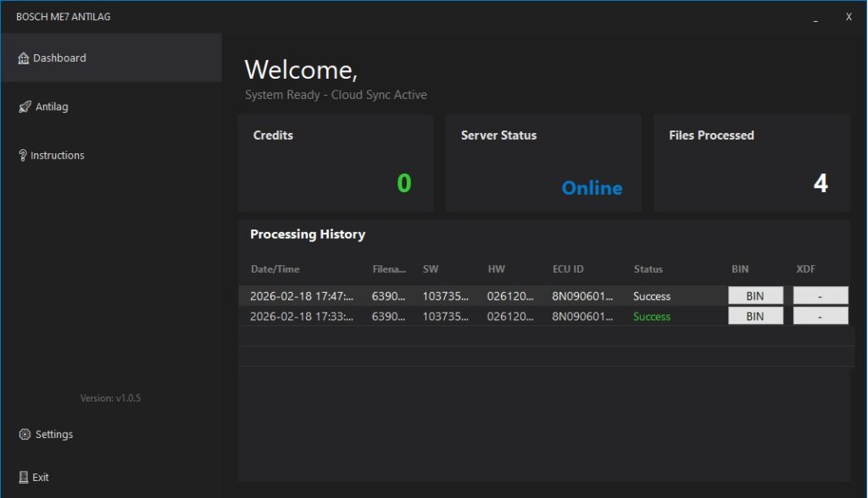Screen dimensions: 868x498
Task: Download BIN for the 17:33 entry
Action: click(755, 316)
